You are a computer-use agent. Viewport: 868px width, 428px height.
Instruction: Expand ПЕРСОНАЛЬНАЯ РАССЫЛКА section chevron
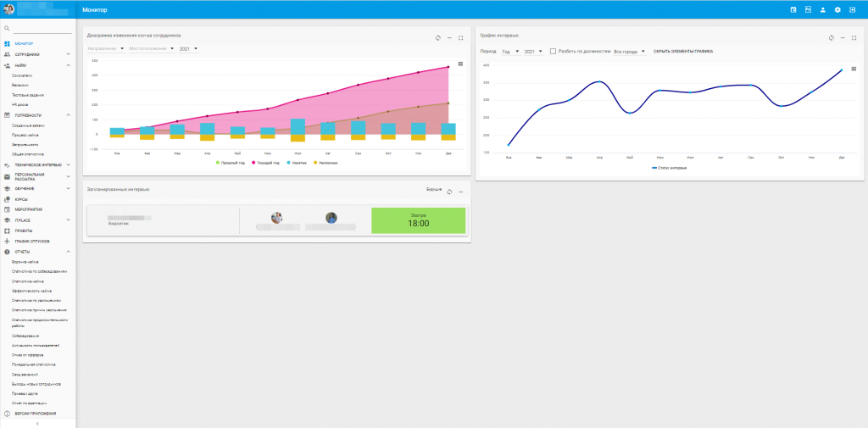tap(68, 176)
